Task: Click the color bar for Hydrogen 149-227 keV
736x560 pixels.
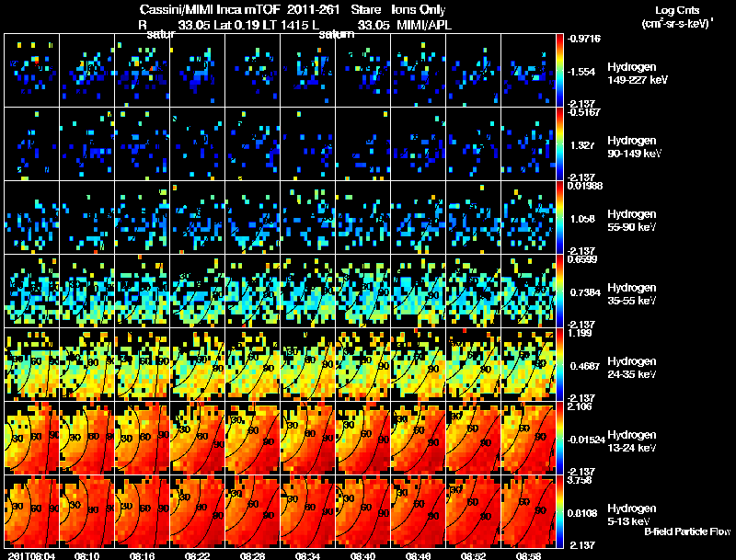Action: pyautogui.click(x=561, y=70)
